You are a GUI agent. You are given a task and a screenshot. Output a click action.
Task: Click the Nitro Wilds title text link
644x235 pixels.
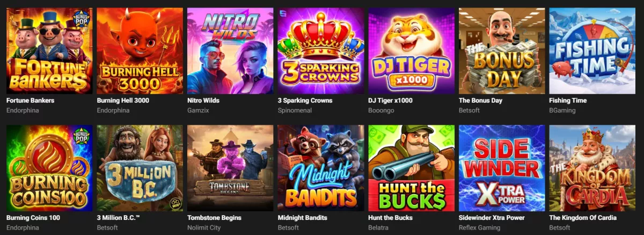(203, 101)
